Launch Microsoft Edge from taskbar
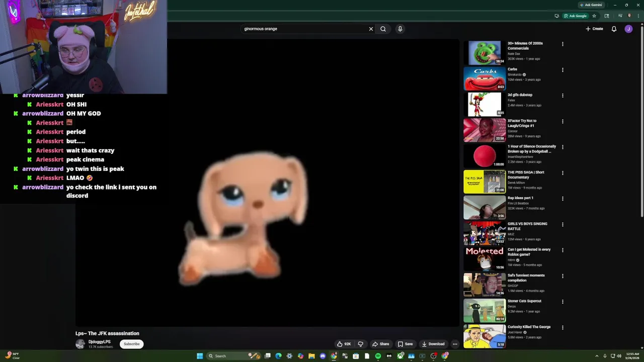The image size is (644, 362). [x=278, y=356]
